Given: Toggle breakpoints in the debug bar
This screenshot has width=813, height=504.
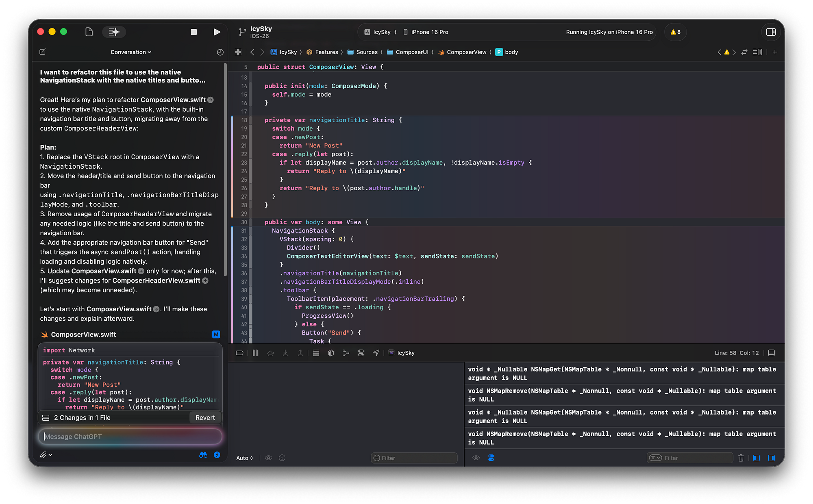Looking at the screenshot, I should point(239,353).
